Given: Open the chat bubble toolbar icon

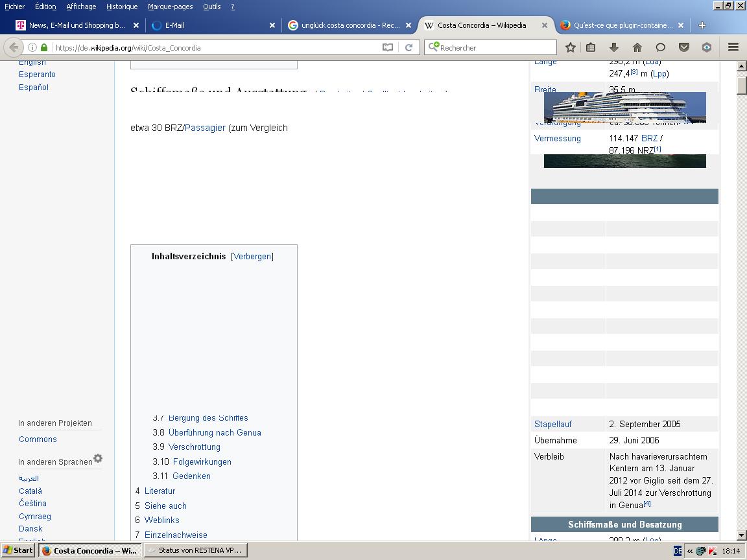Looking at the screenshot, I should 660,47.
